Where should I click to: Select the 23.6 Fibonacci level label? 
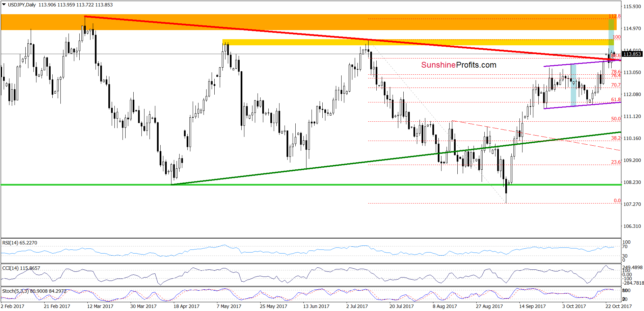[616, 162]
